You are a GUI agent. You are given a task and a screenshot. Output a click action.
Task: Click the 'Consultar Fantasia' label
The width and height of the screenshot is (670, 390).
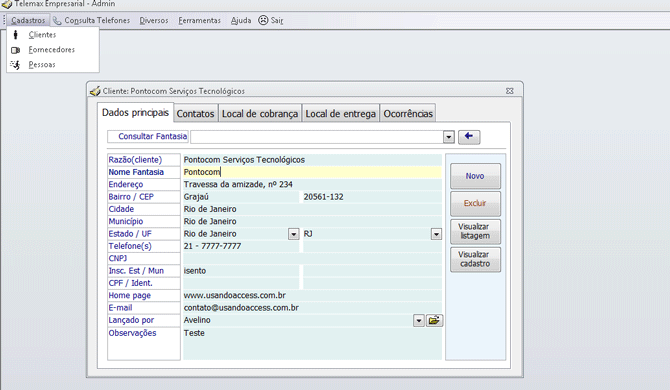[x=153, y=136]
